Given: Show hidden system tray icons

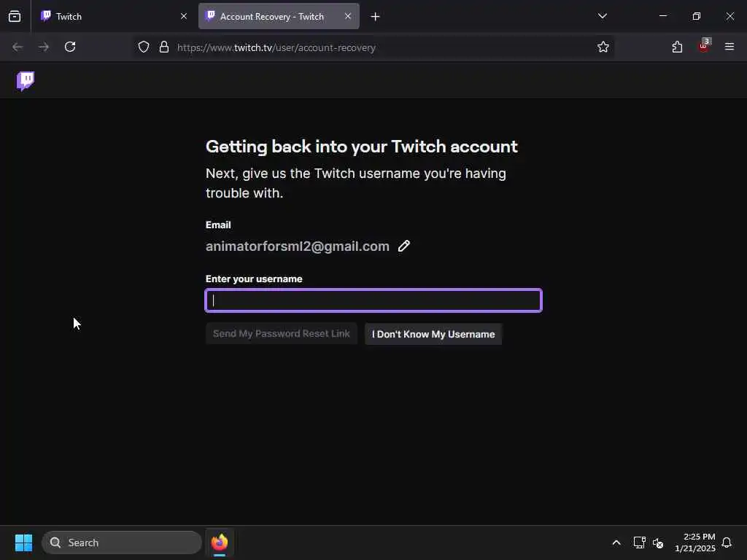Looking at the screenshot, I should tap(616, 542).
